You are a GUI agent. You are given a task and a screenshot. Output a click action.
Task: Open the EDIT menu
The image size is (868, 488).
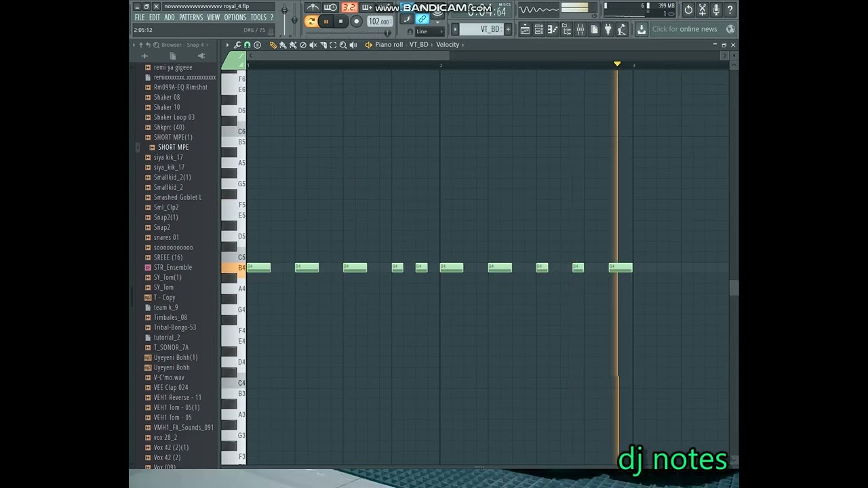[x=155, y=17]
